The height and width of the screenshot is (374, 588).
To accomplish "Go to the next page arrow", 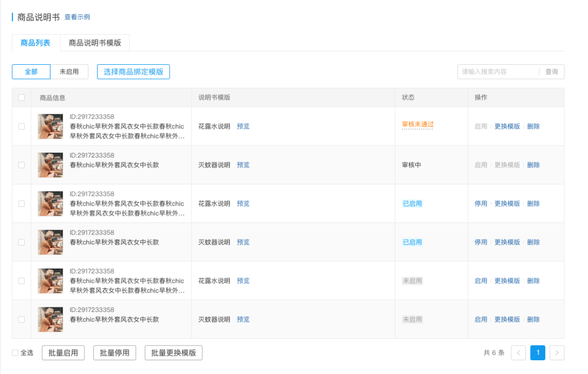I will click(557, 353).
